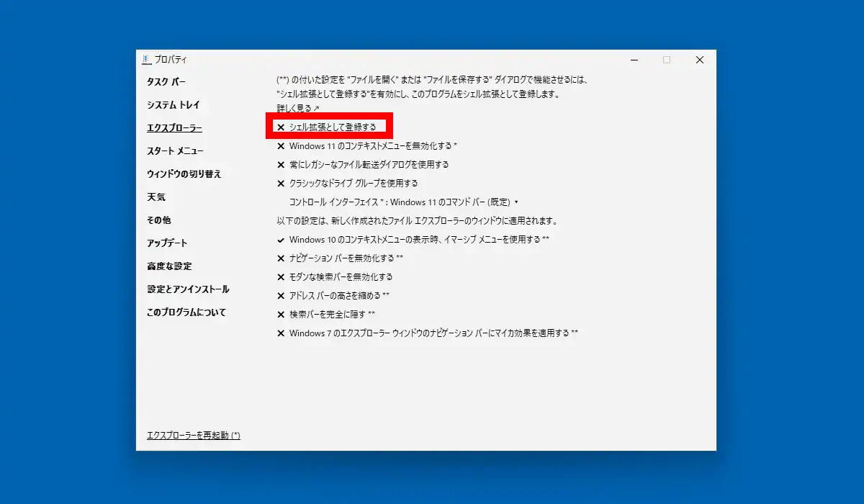Switch to the アップデート section
This screenshot has height=504, width=864.
(x=167, y=243)
